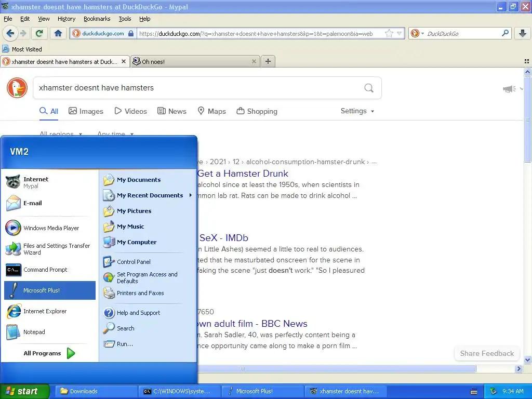Click the Most Visited bookmark button

tap(22, 49)
